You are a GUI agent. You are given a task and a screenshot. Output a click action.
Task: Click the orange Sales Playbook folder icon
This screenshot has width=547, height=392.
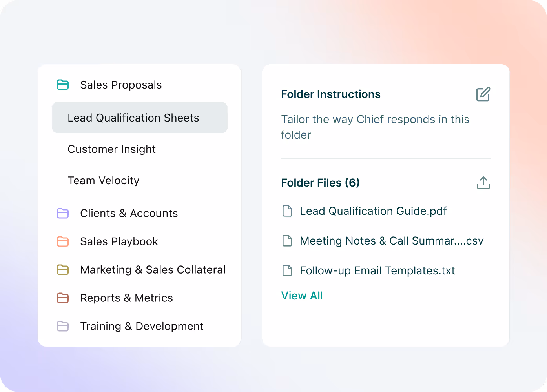click(63, 241)
